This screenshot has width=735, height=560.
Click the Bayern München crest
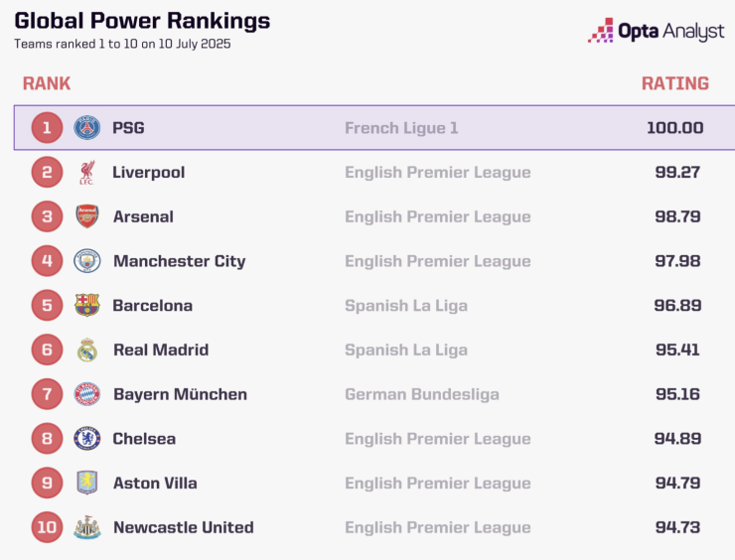click(87, 394)
